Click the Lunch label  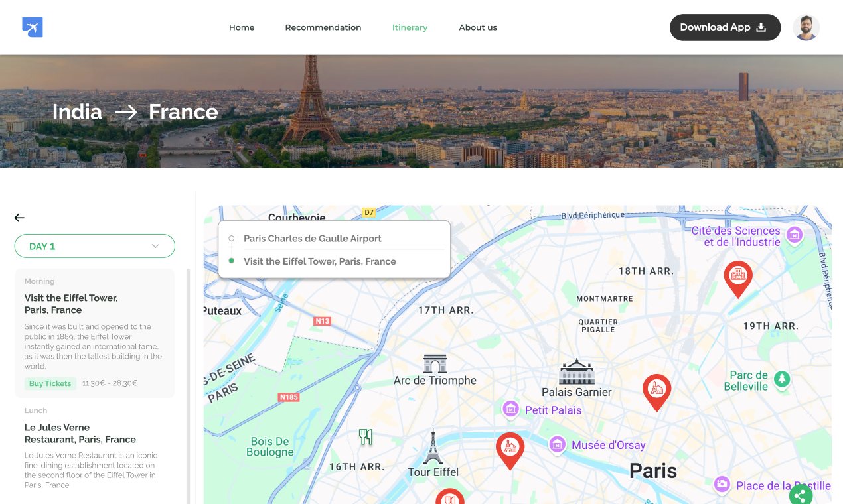[x=36, y=410]
